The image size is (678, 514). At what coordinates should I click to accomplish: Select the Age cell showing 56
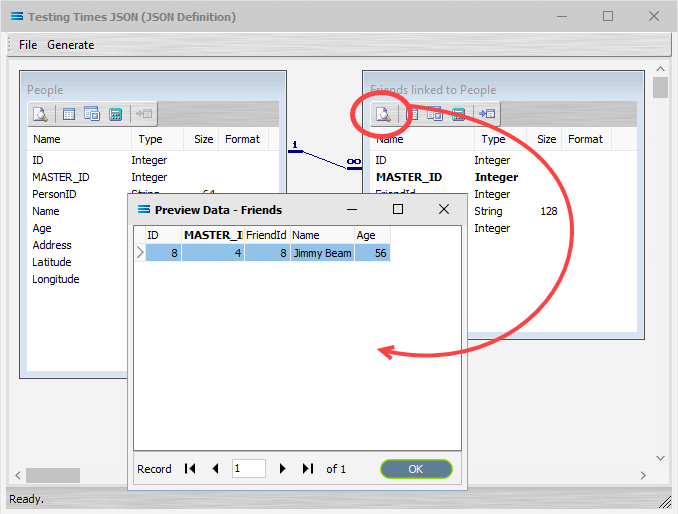click(372, 253)
